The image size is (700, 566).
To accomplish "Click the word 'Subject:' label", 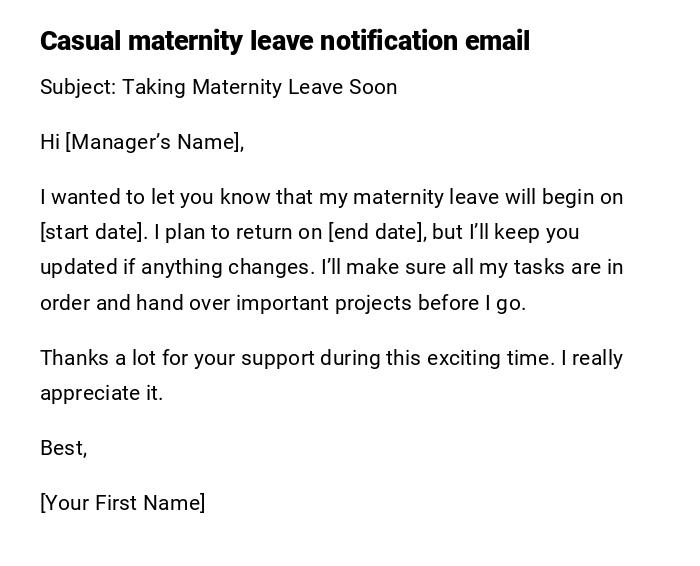I will click(x=78, y=87).
